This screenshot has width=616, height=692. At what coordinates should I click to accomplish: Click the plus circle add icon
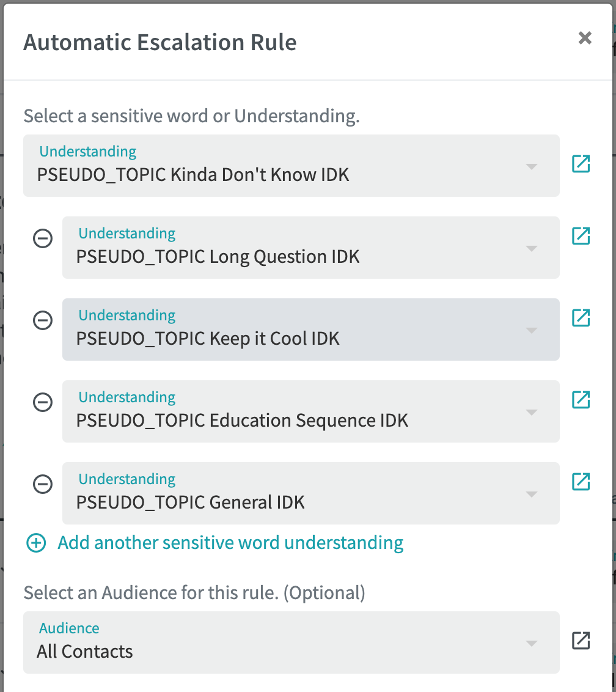point(36,543)
